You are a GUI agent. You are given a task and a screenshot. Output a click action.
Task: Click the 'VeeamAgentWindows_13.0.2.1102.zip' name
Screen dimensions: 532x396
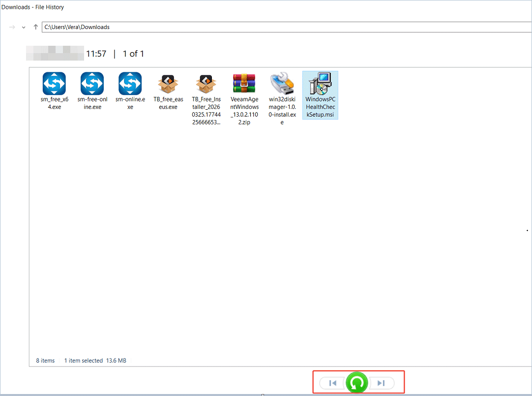244,111
